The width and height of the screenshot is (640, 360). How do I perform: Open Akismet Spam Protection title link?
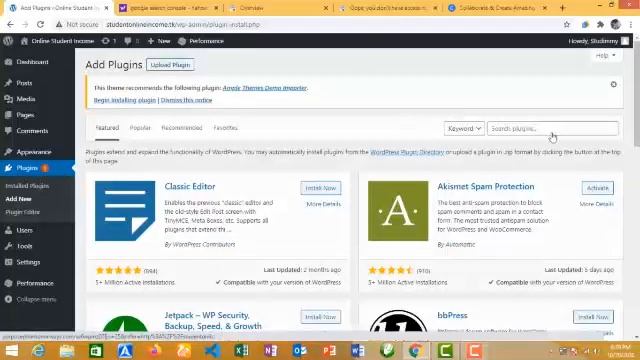(x=486, y=186)
